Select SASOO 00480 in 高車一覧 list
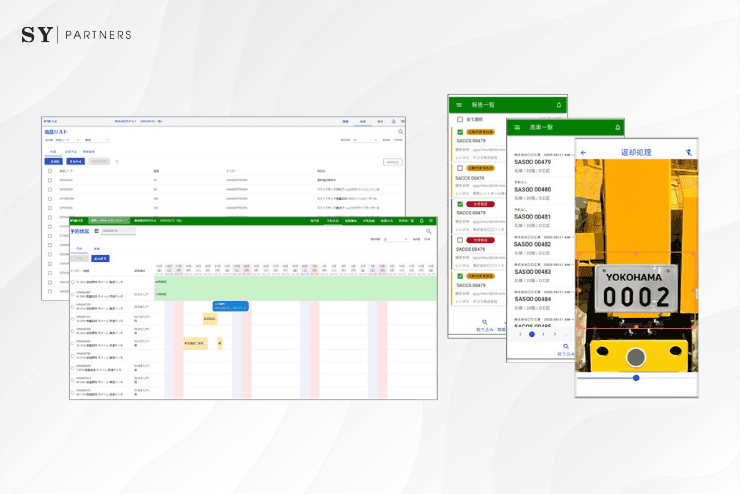The image size is (740, 494). (541, 190)
